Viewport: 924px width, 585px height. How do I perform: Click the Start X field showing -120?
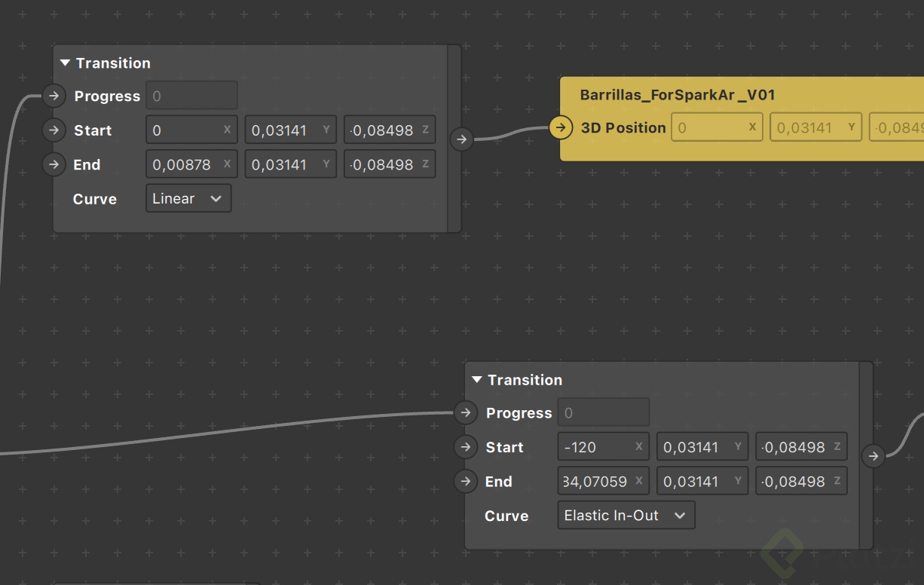pyautogui.click(x=595, y=447)
